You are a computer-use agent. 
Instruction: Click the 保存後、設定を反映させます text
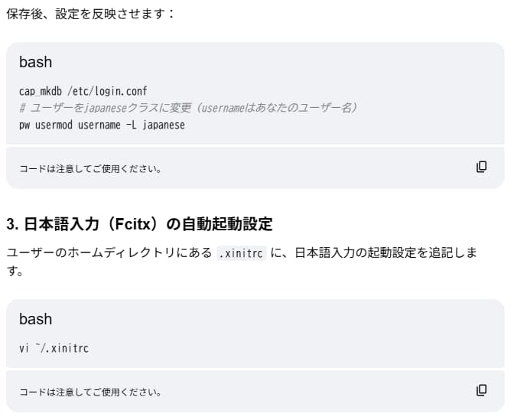pyautogui.click(x=91, y=15)
